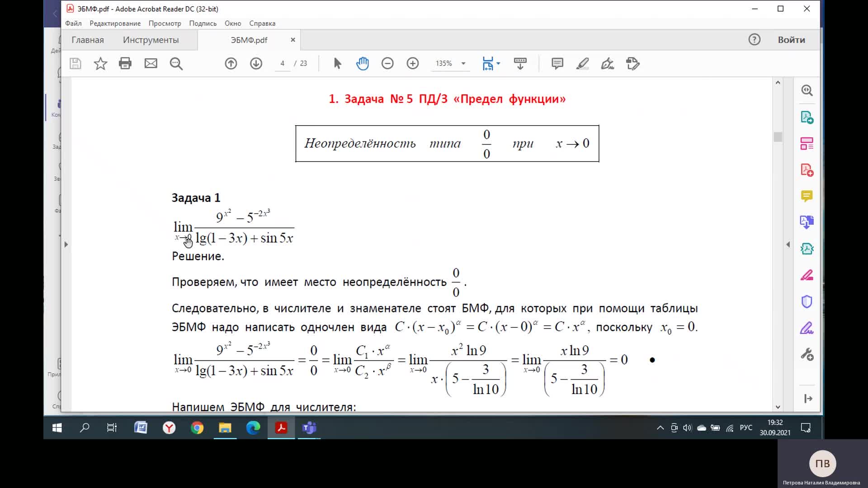Switch to the Инструменты tab

tap(151, 40)
